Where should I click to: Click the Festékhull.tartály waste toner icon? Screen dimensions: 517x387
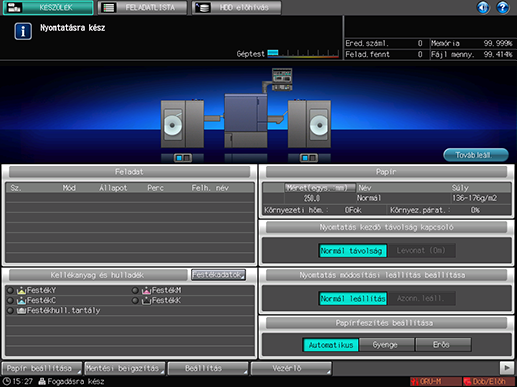[x=21, y=311]
